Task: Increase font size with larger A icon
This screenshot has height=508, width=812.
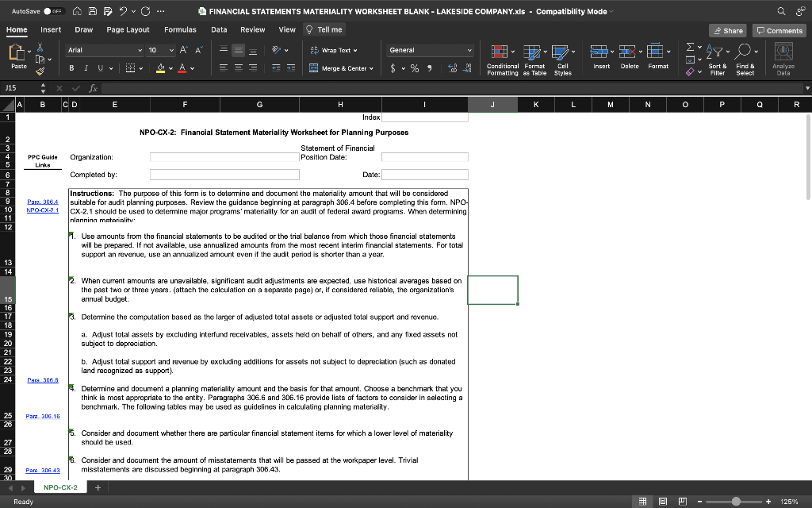Action: (184, 50)
